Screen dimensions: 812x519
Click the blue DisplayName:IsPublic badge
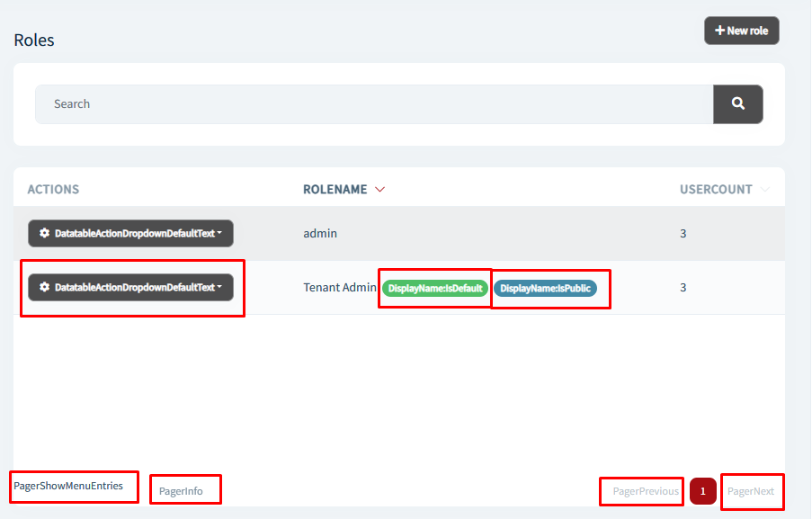tap(545, 289)
